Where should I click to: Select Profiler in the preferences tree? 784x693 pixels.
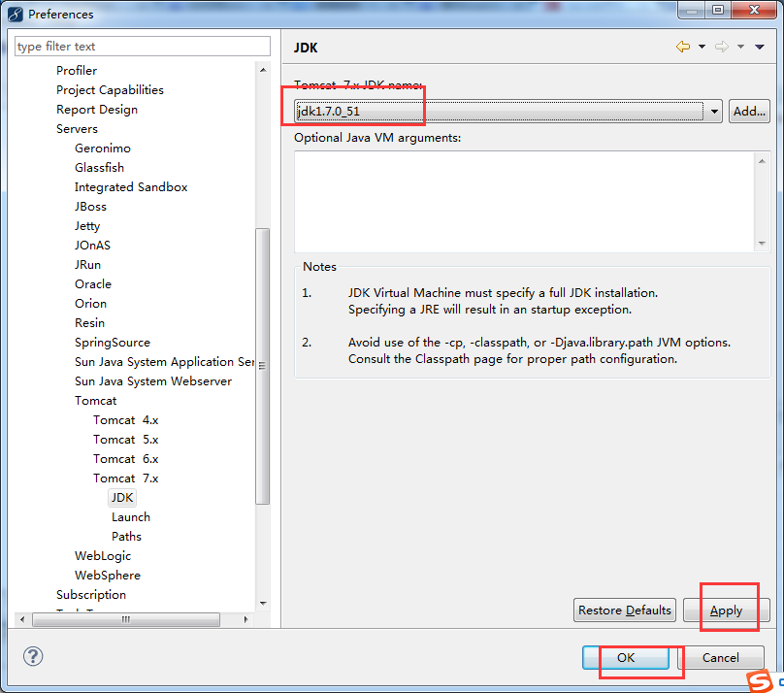[77, 71]
